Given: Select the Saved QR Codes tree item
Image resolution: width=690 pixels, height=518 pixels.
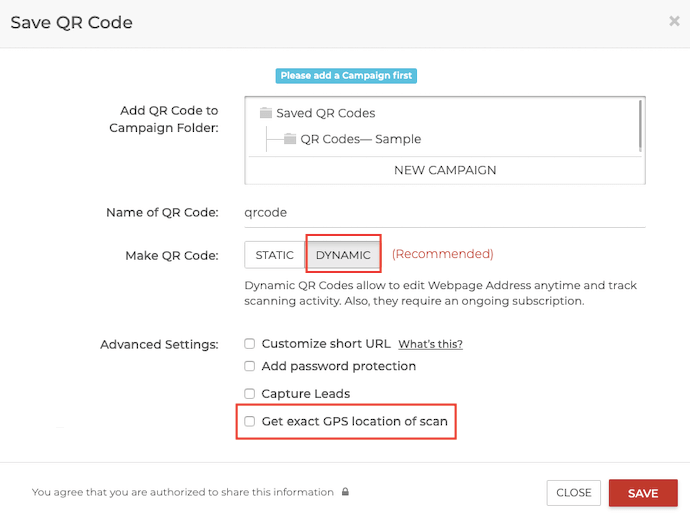Looking at the screenshot, I should [x=326, y=113].
